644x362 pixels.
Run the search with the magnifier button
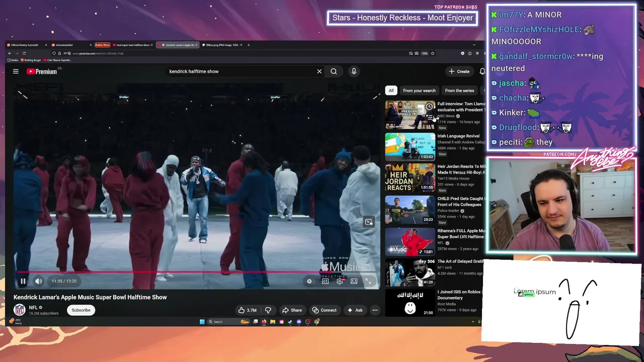click(334, 71)
